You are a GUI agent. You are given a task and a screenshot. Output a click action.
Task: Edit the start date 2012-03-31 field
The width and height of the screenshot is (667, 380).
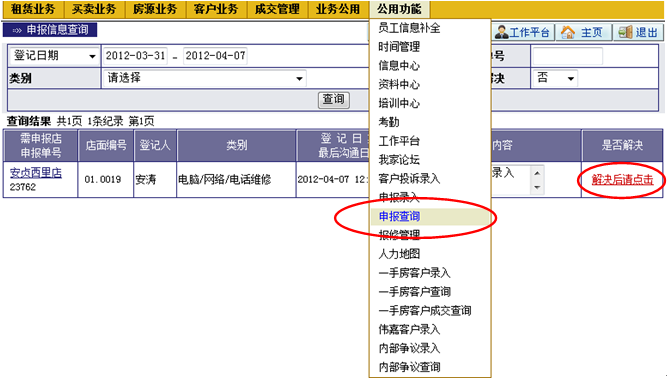[x=135, y=56]
